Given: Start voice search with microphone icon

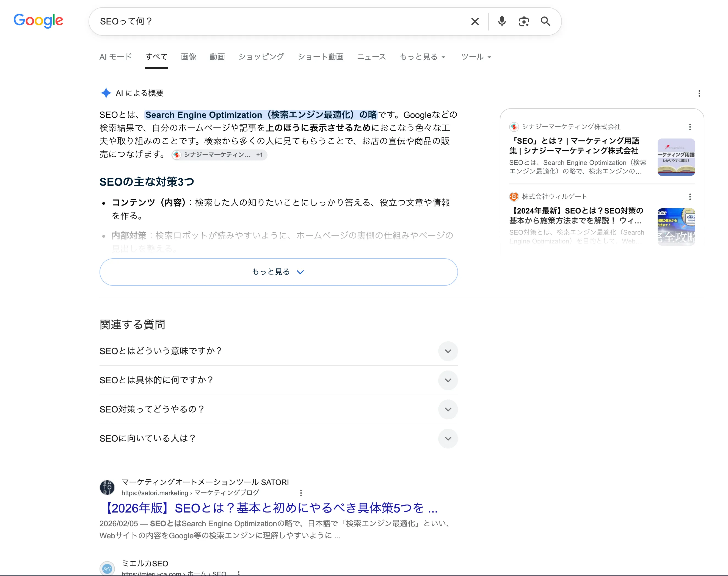Looking at the screenshot, I should (x=502, y=22).
